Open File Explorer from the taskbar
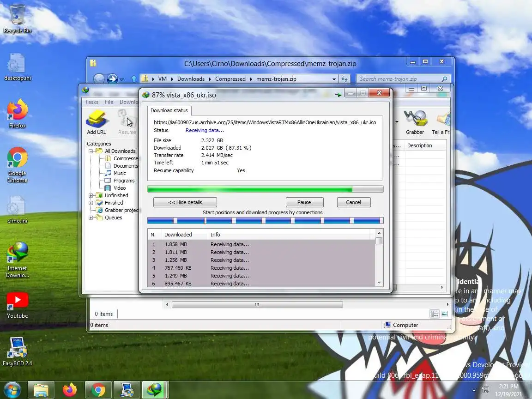The height and width of the screenshot is (399, 532). pos(41,390)
